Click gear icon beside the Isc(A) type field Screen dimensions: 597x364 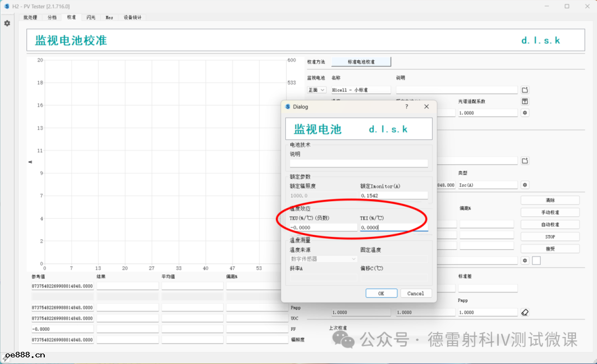click(525, 185)
